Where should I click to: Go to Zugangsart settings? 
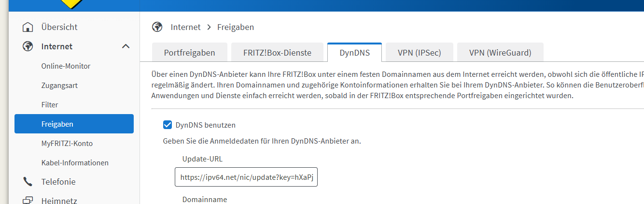click(59, 86)
